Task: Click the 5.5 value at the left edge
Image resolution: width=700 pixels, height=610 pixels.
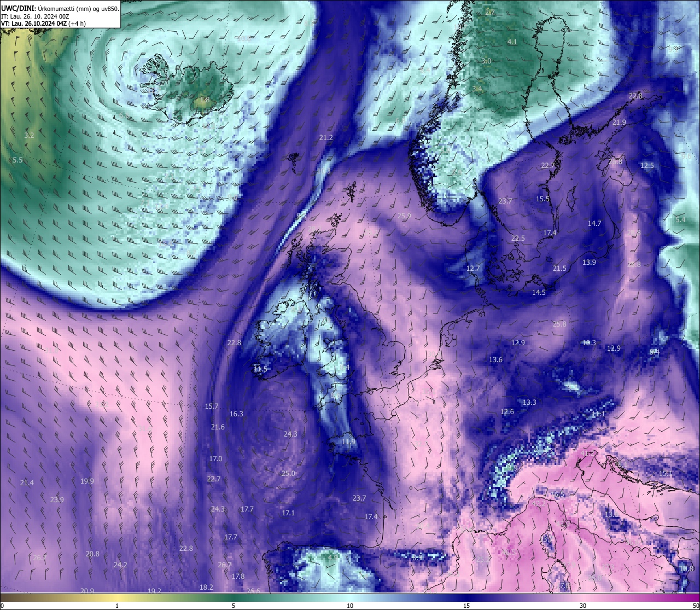Action: (x=17, y=160)
